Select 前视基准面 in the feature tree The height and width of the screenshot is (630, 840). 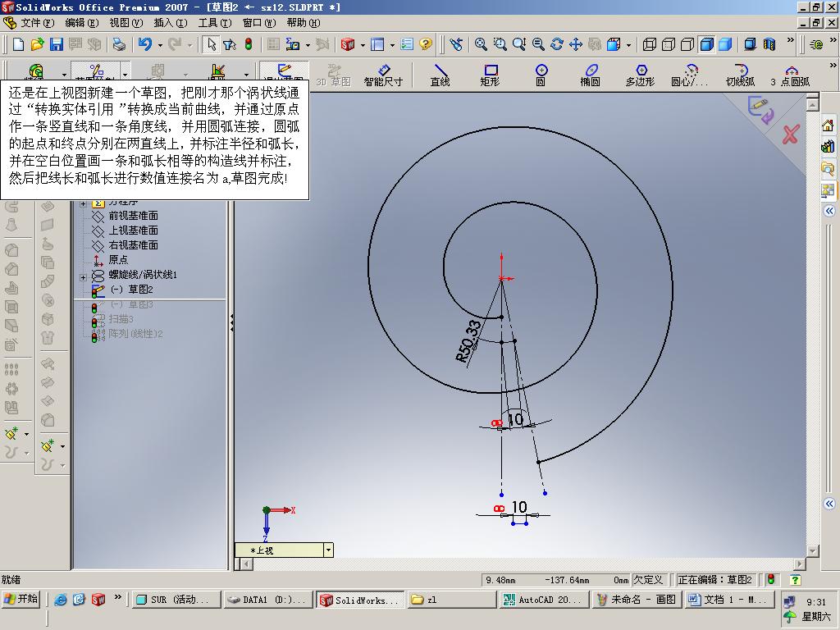134,216
